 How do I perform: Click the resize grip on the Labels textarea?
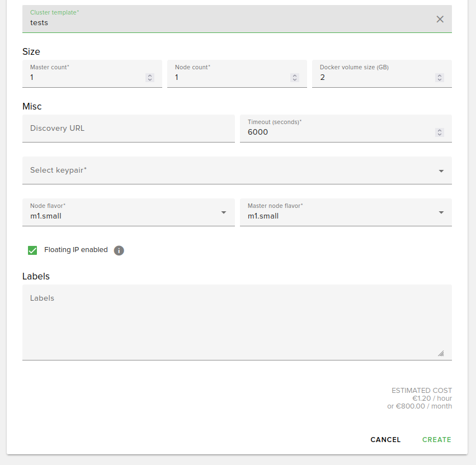pos(441,353)
